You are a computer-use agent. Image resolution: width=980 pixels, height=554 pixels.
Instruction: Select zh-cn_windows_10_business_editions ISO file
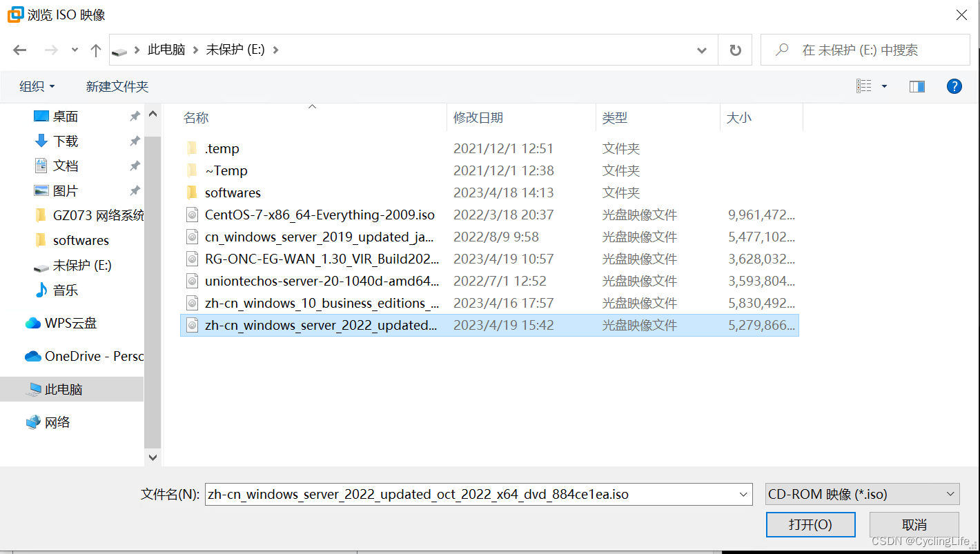click(489, 303)
